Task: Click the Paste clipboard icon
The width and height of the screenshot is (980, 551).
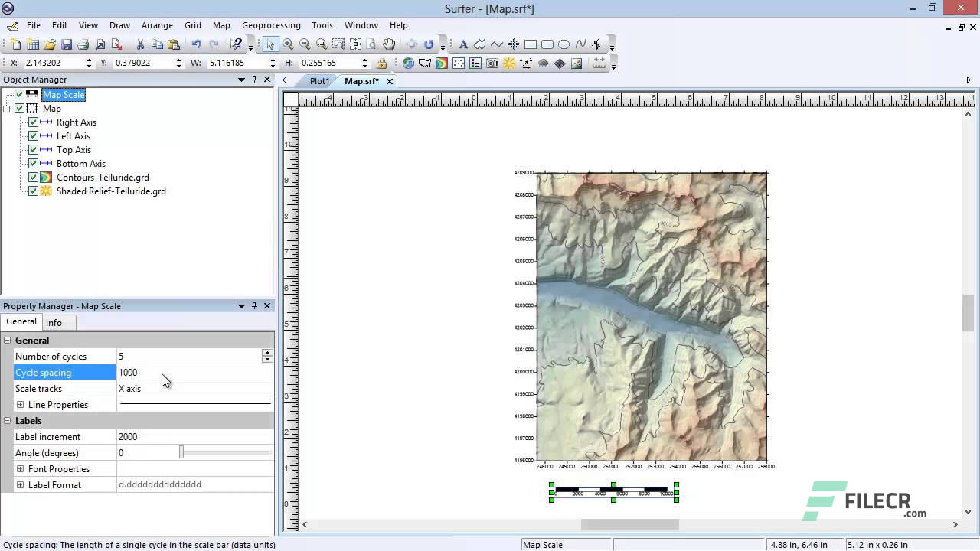Action: (174, 44)
